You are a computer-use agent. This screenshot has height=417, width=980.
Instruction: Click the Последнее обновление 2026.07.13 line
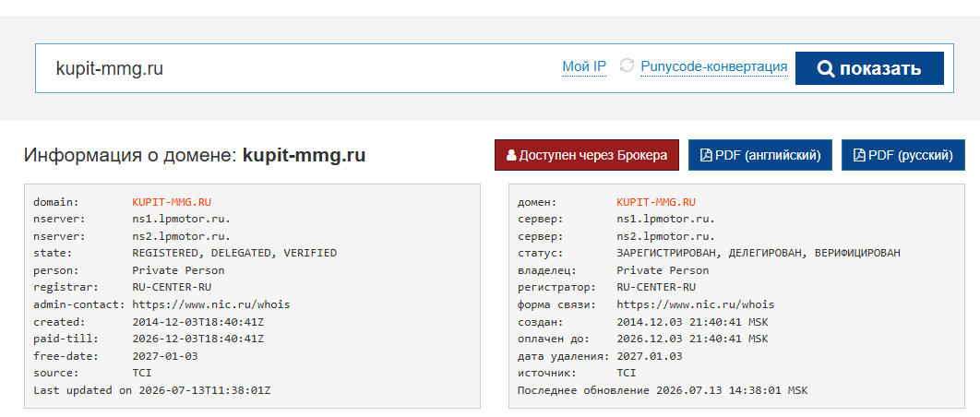point(663,389)
